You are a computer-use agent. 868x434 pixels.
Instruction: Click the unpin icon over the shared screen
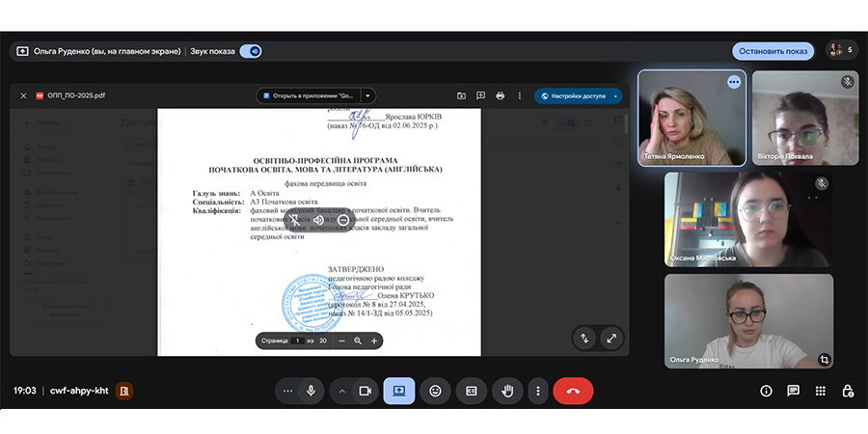click(x=294, y=220)
